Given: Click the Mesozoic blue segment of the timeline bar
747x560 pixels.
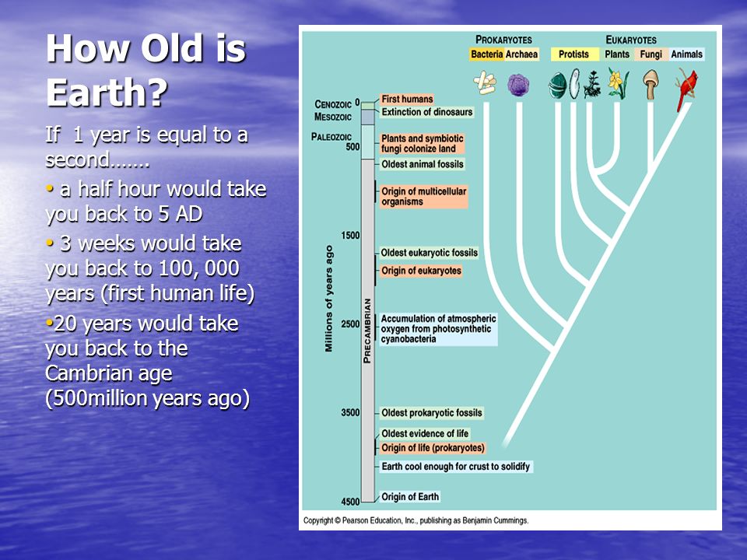Looking at the screenshot, I should pyautogui.click(x=368, y=117).
